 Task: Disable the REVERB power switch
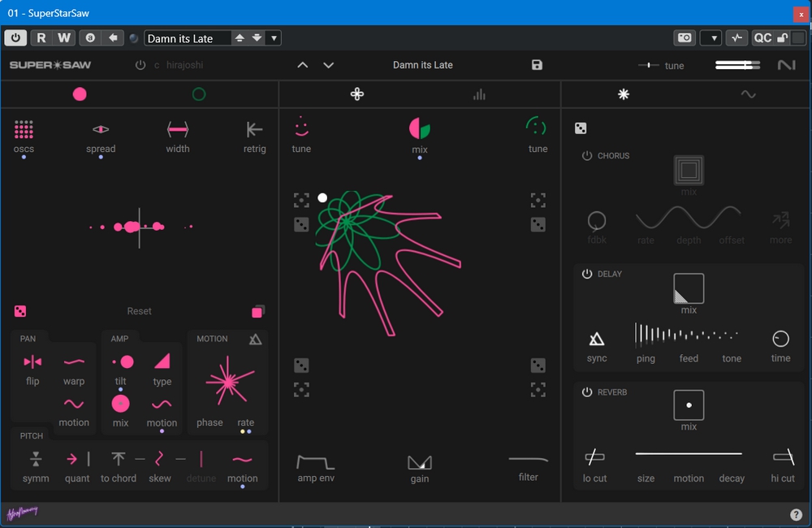(587, 392)
